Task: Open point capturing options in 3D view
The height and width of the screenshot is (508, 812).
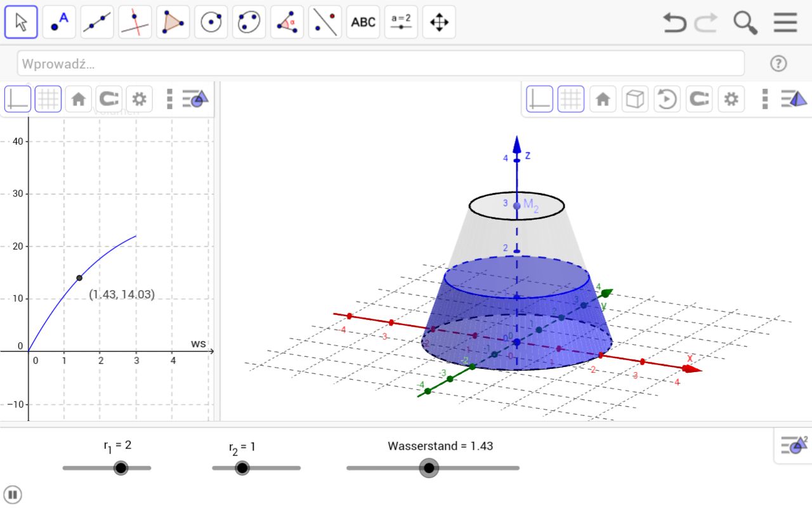Action: tap(699, 99)
